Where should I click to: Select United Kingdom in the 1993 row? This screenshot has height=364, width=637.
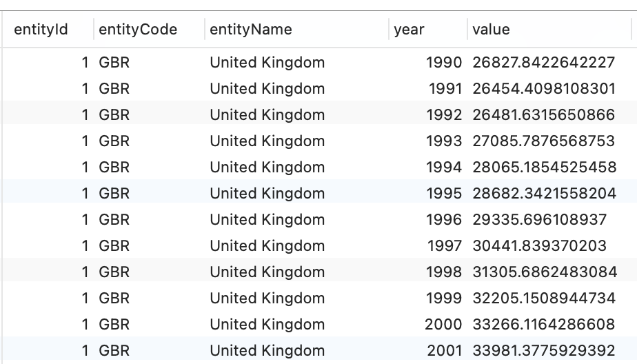267,141
